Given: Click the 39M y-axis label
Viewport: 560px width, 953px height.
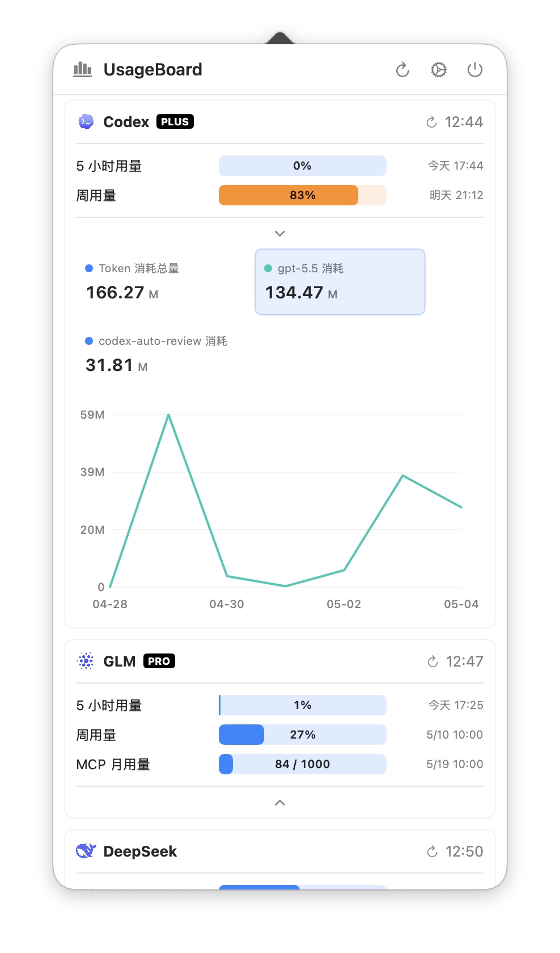Looking at the screenshot, I should [x=92, y=472].
